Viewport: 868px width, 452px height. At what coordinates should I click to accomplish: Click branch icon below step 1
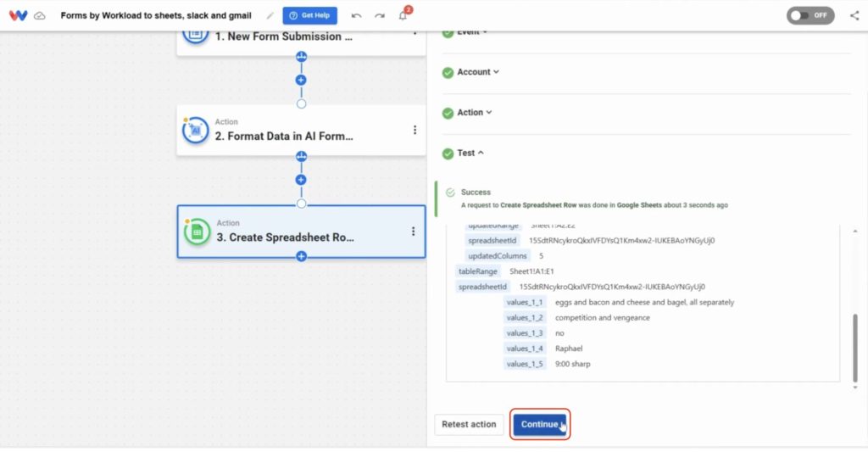(x=301, y=57)
